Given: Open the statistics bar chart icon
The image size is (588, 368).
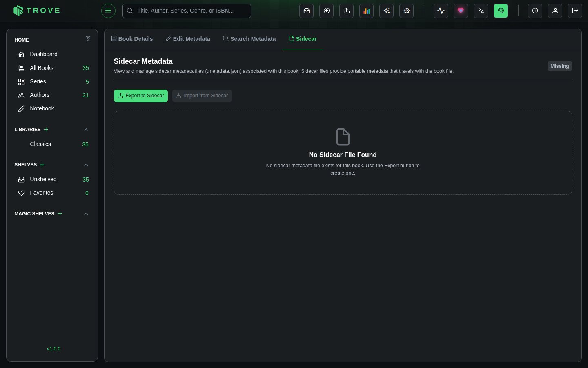Looking at the screenshot, I should point(367,11).
